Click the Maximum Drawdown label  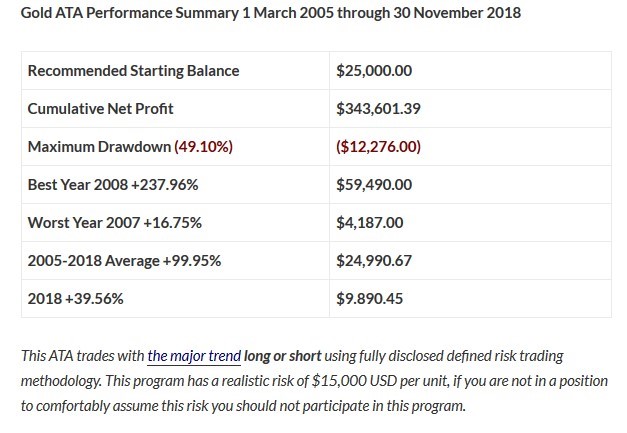(x=99, y=146)
